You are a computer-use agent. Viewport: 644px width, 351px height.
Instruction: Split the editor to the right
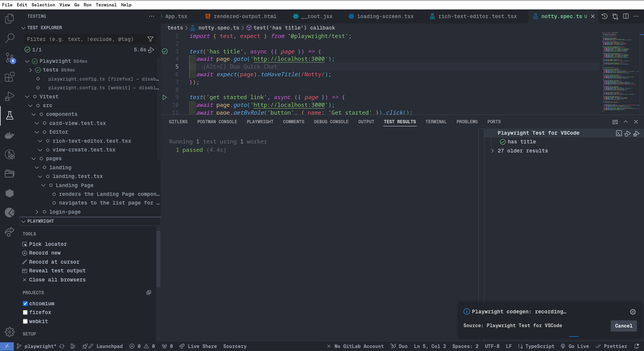click(x=626, y=16)
